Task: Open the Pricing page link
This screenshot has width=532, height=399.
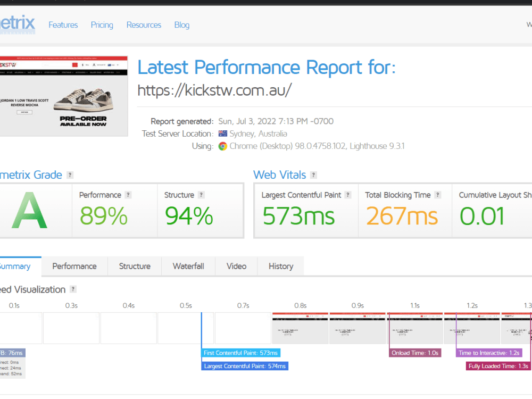Action: pos(102,25)
